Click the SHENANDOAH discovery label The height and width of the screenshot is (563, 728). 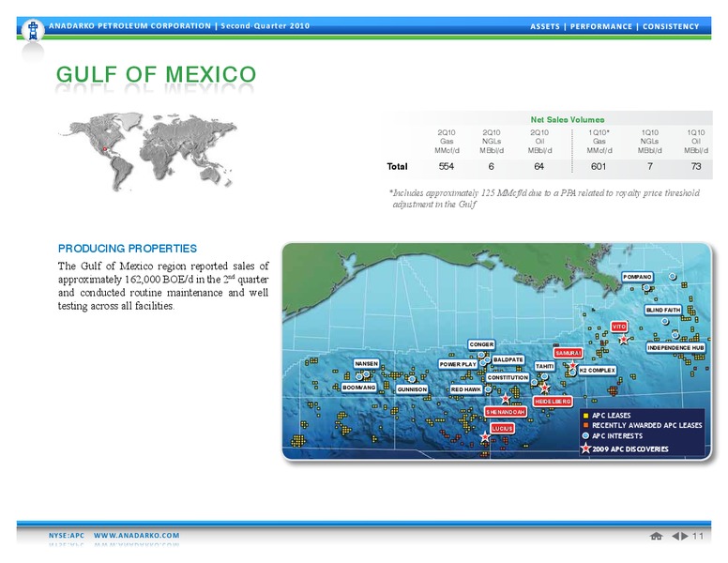[506, 412]
